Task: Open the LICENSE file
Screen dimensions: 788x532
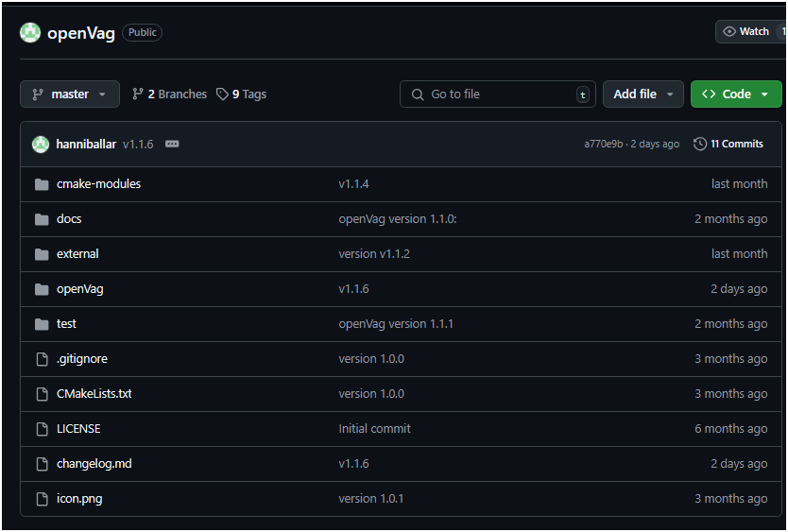Action: coord(78,429)
